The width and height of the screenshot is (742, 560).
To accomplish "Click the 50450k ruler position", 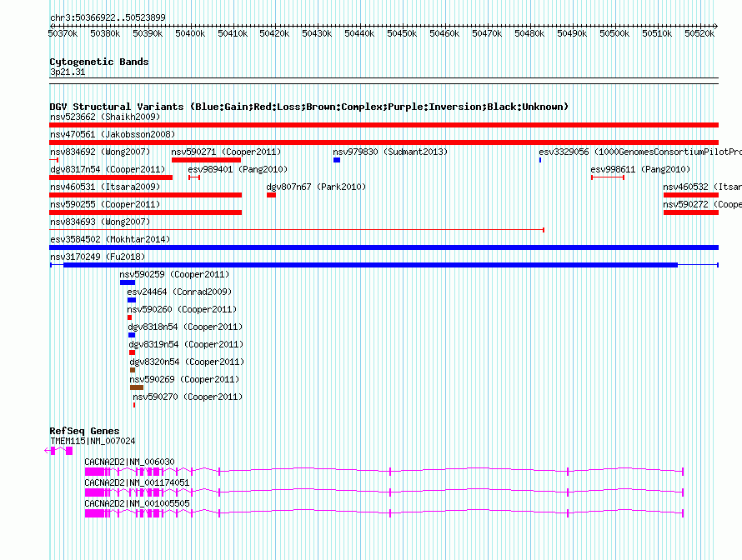I will 402,33.
